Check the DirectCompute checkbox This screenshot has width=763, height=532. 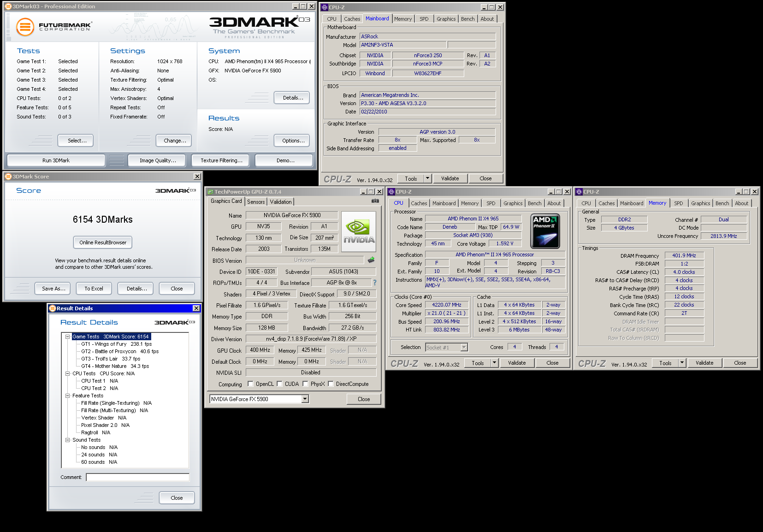coord(331,384)
